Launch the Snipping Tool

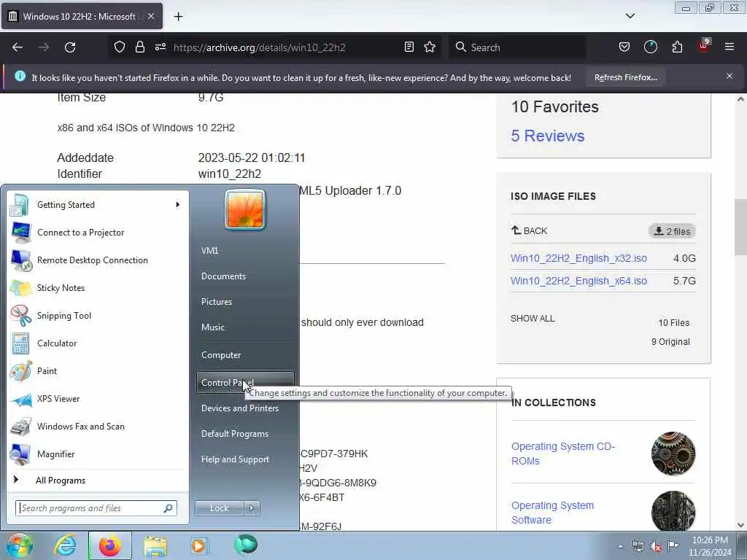(x=98, y=315)
